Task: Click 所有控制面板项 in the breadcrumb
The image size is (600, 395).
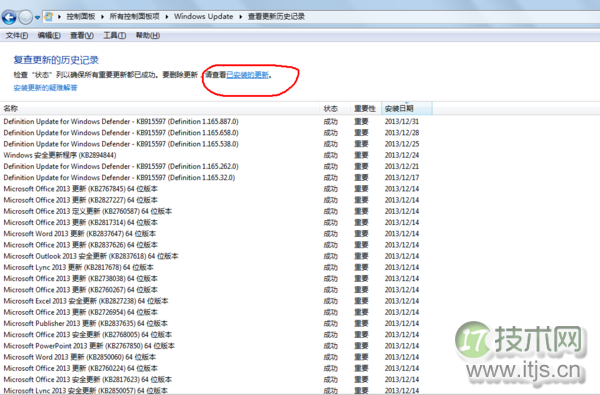Action: click(x=134, y=16)
